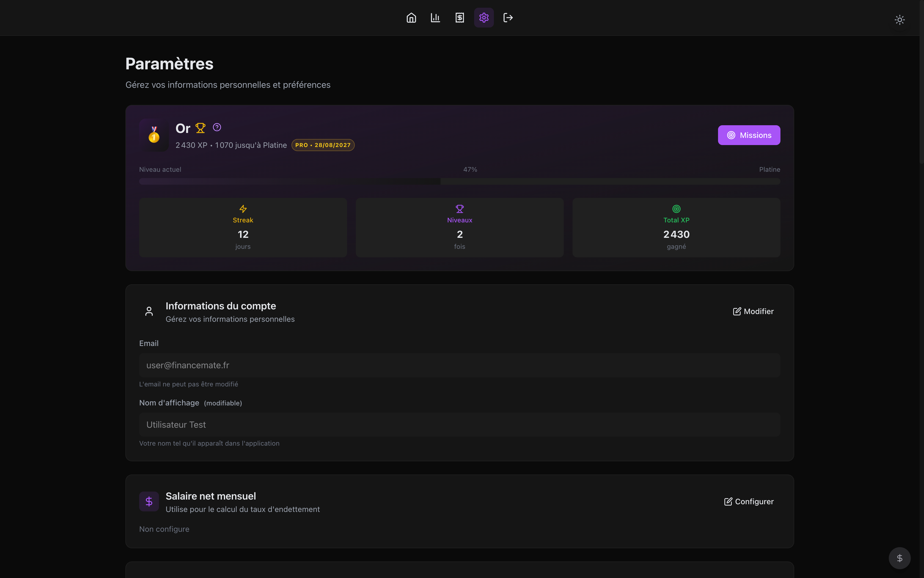924x578 pixels.
Task: Log out using the exit arrow icon
Action: (508, 18)
